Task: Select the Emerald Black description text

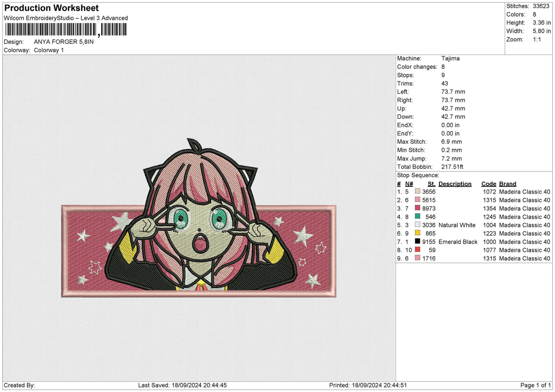Action: [458, 242]
